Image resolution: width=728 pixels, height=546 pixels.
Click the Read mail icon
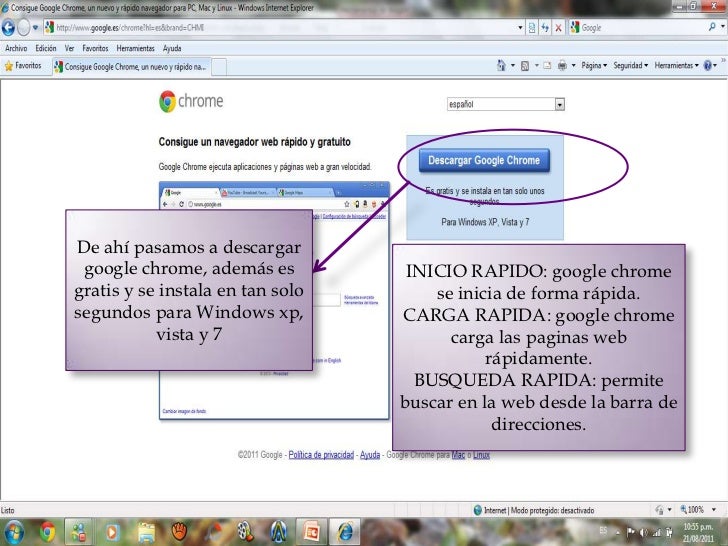[x=547, y=65]
